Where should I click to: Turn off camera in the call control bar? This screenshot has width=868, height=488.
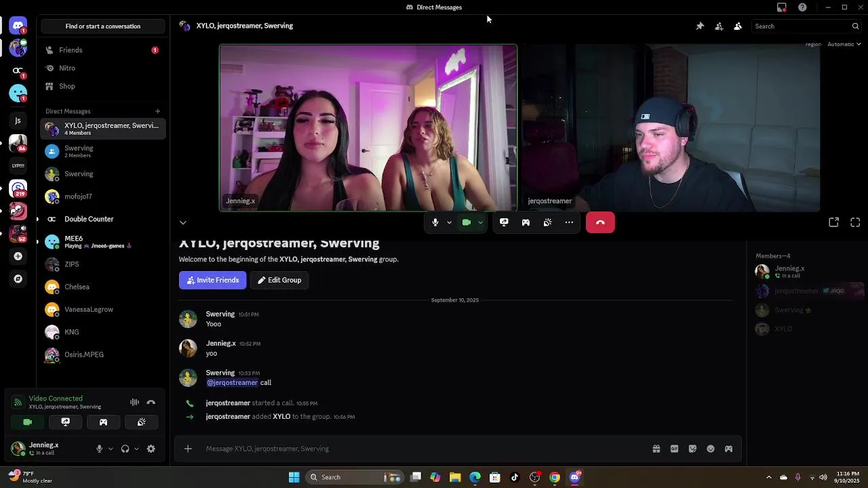pos(467,222)
